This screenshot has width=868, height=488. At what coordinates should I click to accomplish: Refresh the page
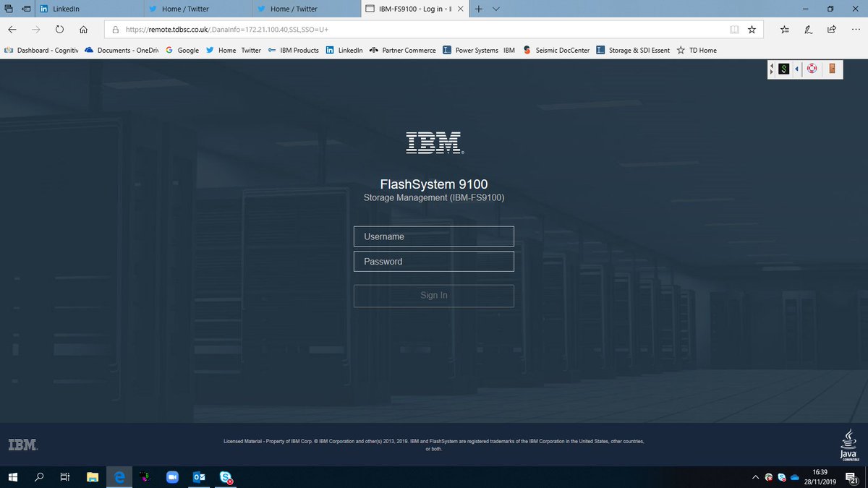point(59,30)
